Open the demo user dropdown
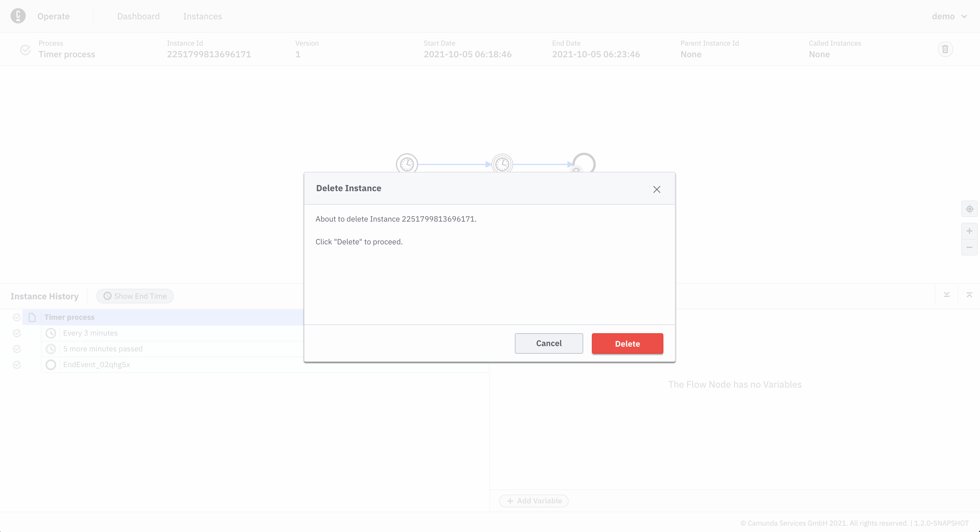Viewport: 980px width, 532px height. pyautogui.click(x=950, y=16)
